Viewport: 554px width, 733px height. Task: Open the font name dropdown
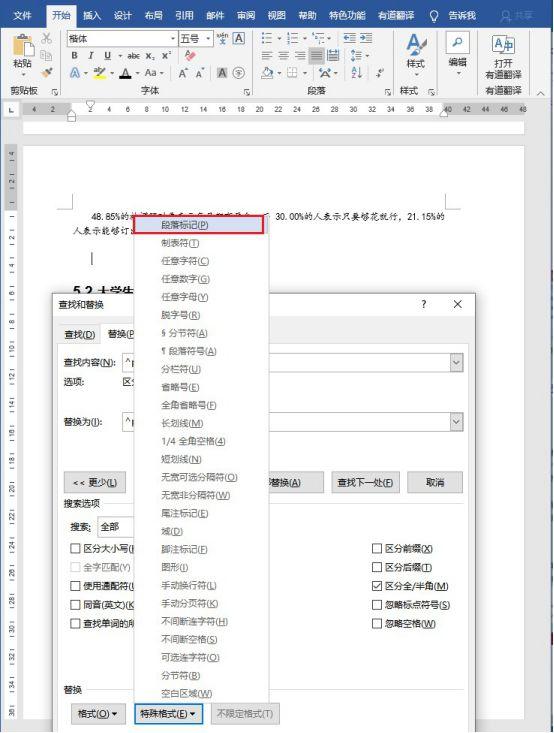173,38
